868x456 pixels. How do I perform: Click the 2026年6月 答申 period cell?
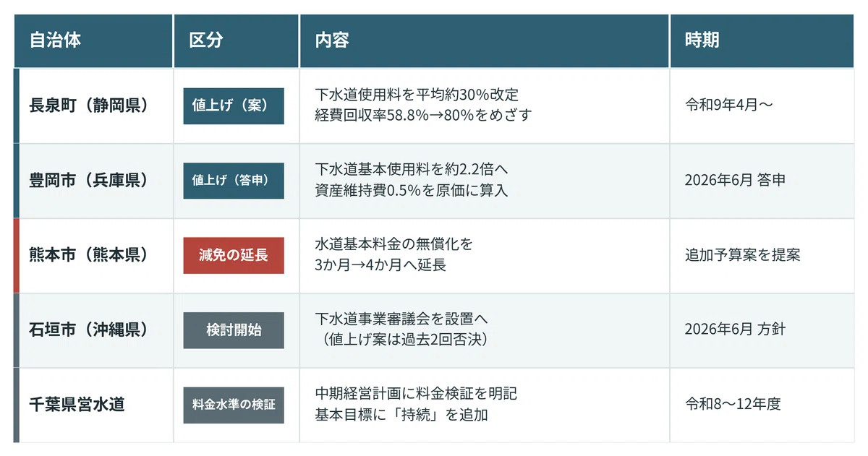(x=735, y=180)
